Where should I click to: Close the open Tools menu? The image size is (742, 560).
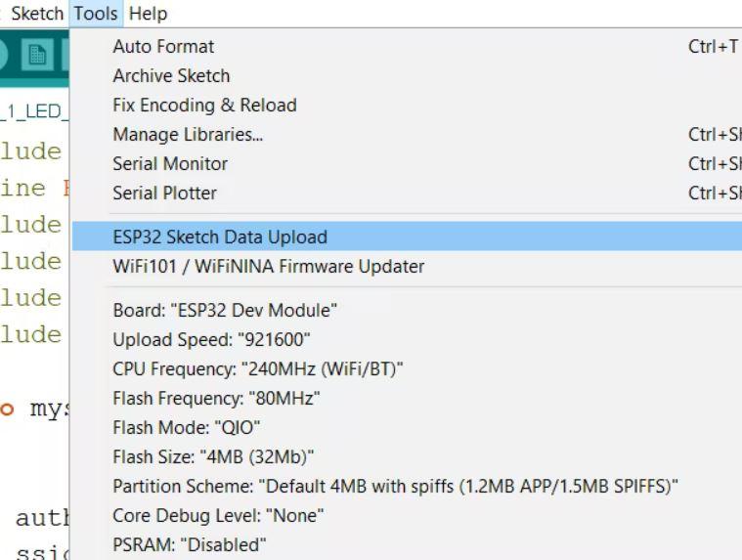(96, 14)
